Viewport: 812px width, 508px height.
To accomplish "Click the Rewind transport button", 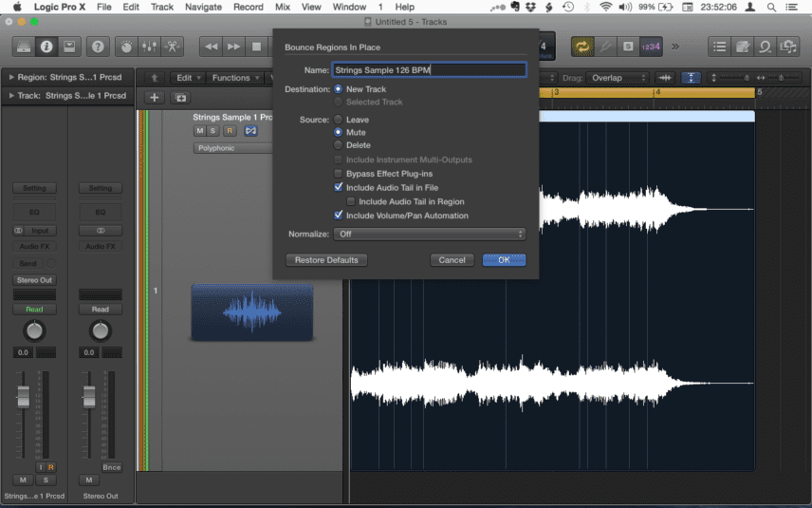I will (x=211, y=47).
